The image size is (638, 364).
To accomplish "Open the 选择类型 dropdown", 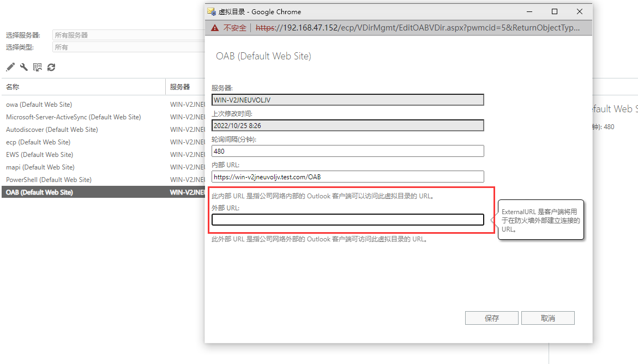I will pyautogui.click(x=128, y=47).
